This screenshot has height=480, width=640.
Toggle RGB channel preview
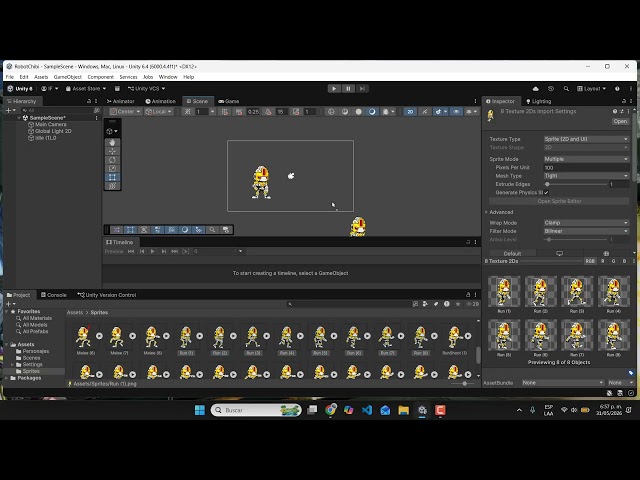point(590,261)
